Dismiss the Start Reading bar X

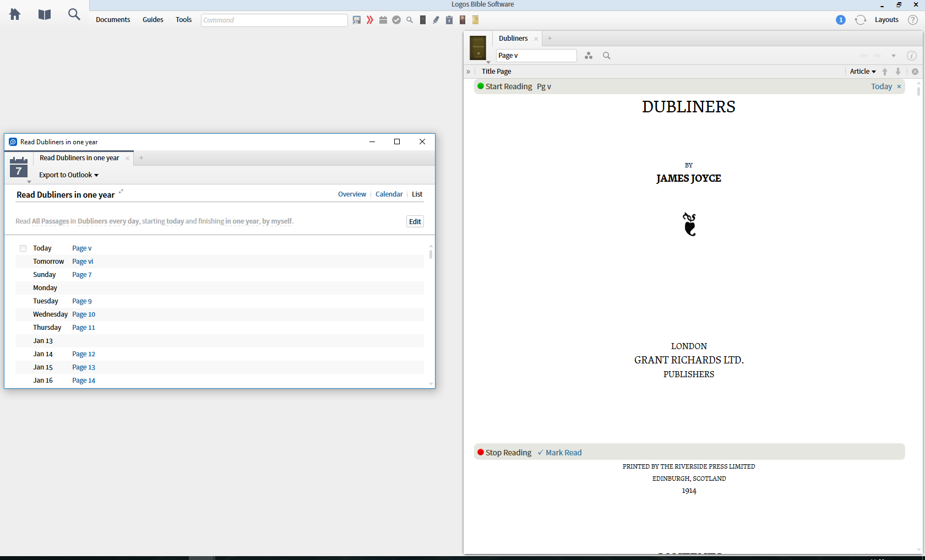[x=899, y=86]
